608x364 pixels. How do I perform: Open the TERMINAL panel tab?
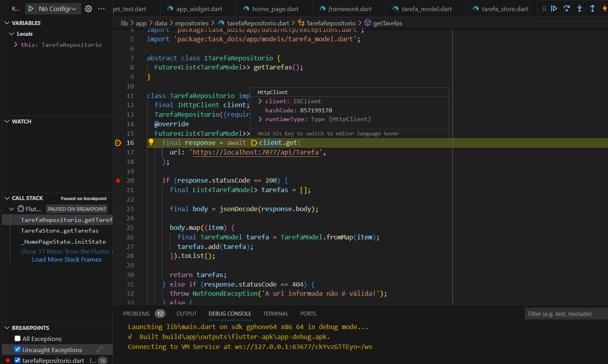tap(275, 314)
